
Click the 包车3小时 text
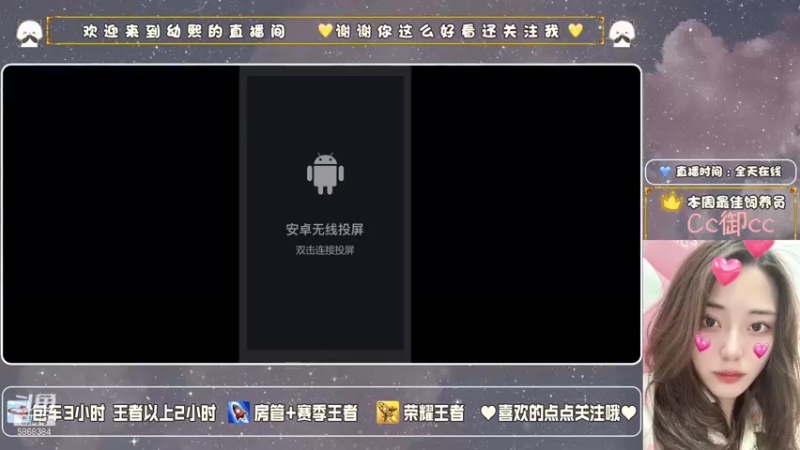tap(68, 413)
